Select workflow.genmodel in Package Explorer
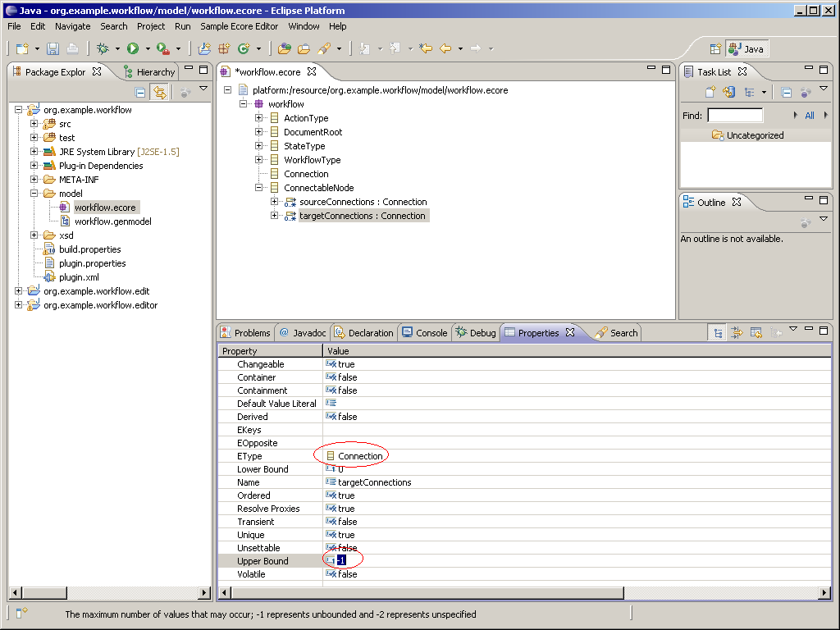Viewport: 840px width, 630px height. point(112,221)
